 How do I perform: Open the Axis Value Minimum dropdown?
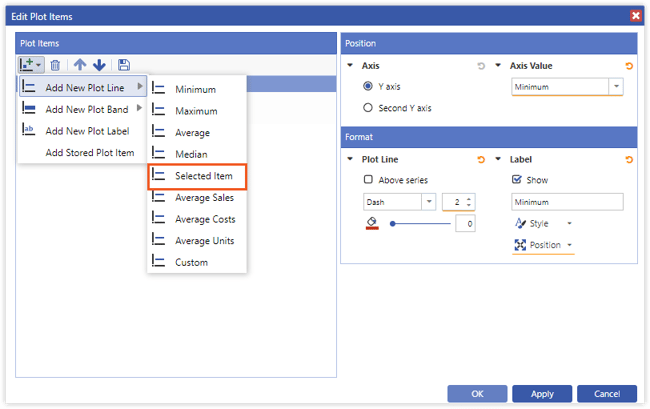click(x=616, y=87)
